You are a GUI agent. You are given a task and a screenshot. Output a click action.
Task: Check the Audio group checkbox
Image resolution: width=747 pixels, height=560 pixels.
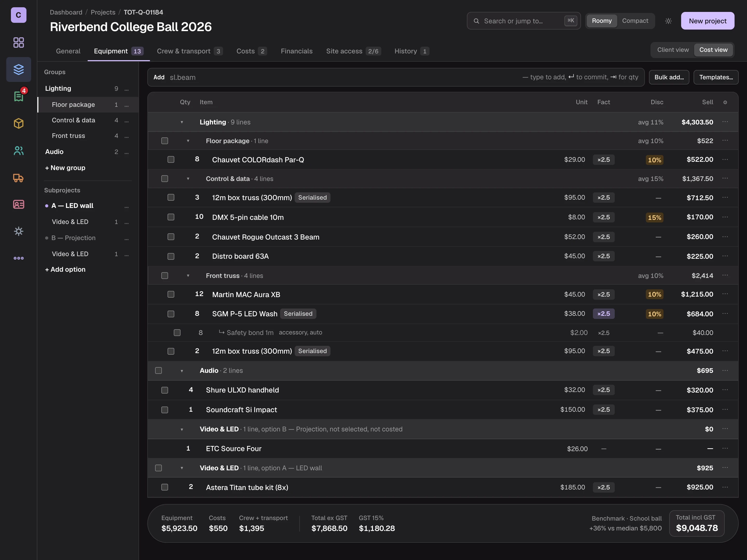pyautogui.click(x=158, y=371)
